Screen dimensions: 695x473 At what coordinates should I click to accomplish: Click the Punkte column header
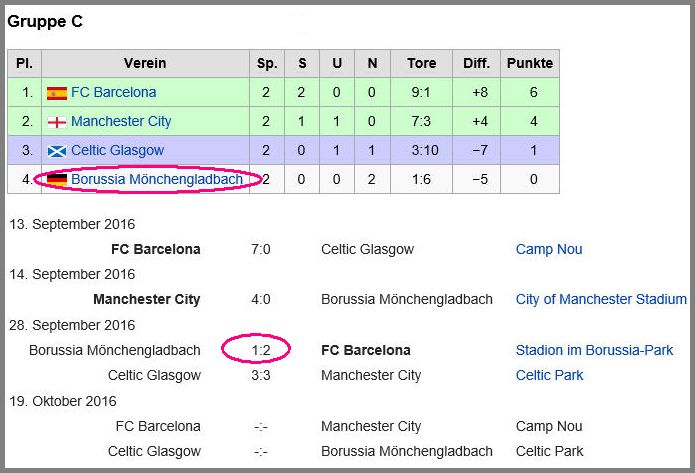pos(530,63)
